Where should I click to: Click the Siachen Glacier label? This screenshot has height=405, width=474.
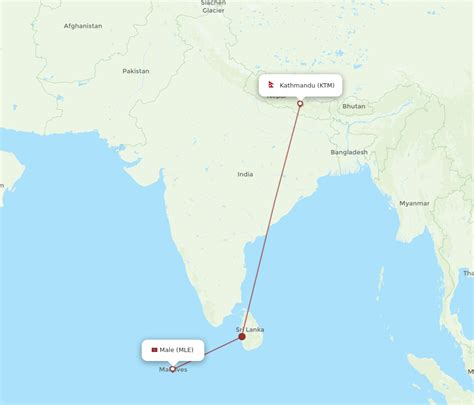tap(213, 7)
